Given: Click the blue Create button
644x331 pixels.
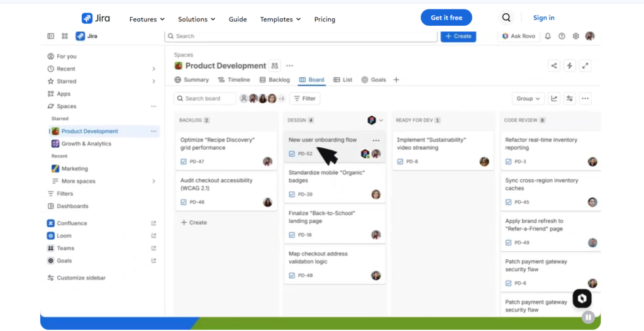Looking at the screenshot, I should 458,36.
